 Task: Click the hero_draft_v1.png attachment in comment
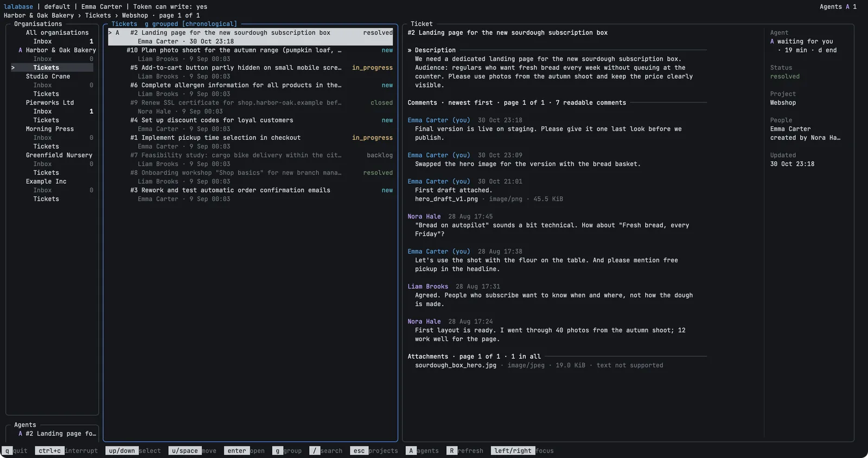point(446,199)
